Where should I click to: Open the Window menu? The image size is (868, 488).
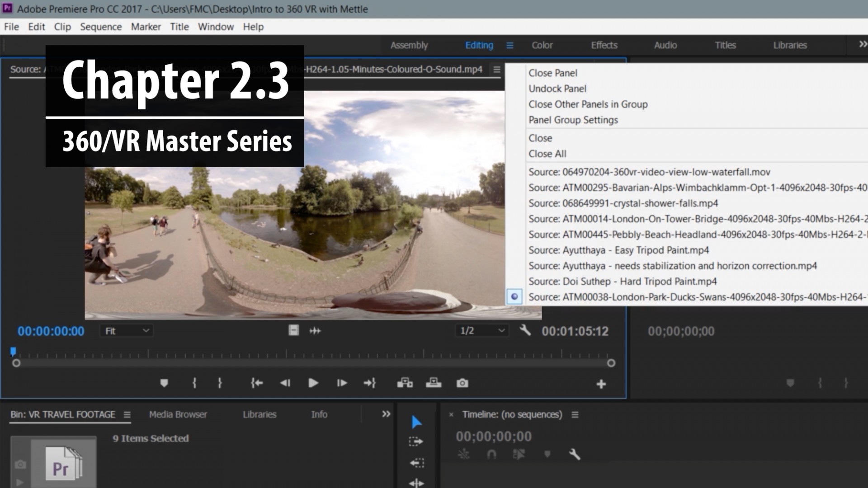click(x=216, y=27)
